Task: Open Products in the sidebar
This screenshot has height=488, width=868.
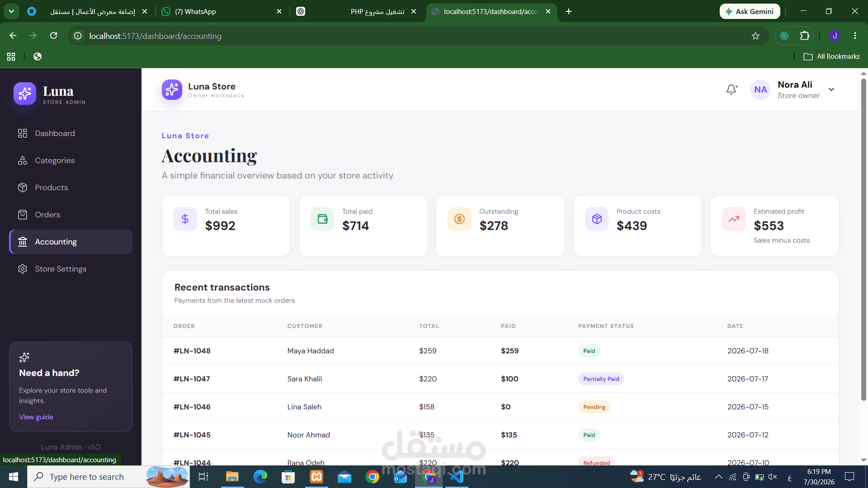Action: point(71,188)
